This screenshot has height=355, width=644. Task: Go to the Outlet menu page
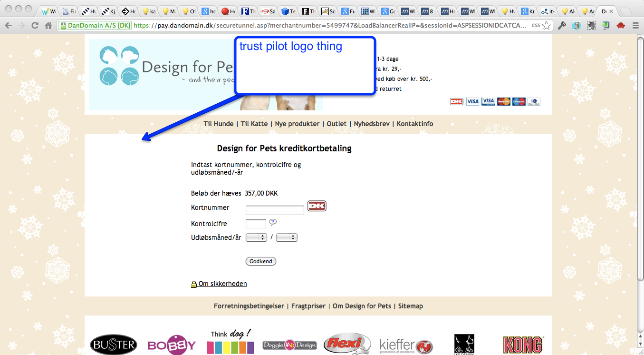tap(336, 124)
